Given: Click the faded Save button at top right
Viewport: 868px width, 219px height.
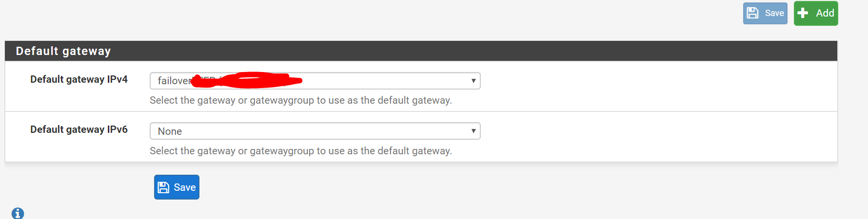Looking at the screenshot, I should (765, 13).
